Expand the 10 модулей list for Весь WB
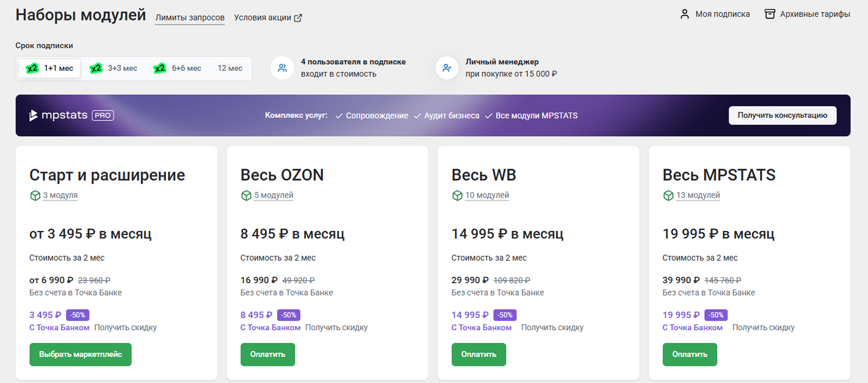This screenshot has width=868, height=383. 487,195
